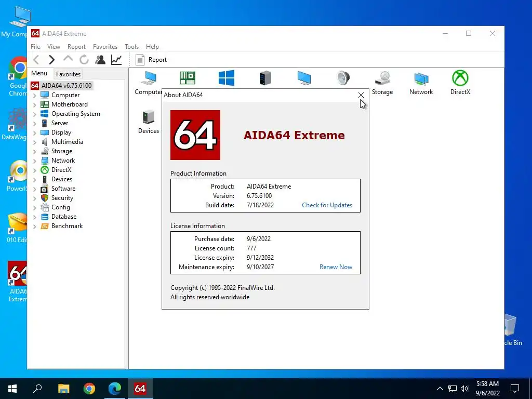Open the Windows Start menu
532x399 pixels.
(12, 389)
